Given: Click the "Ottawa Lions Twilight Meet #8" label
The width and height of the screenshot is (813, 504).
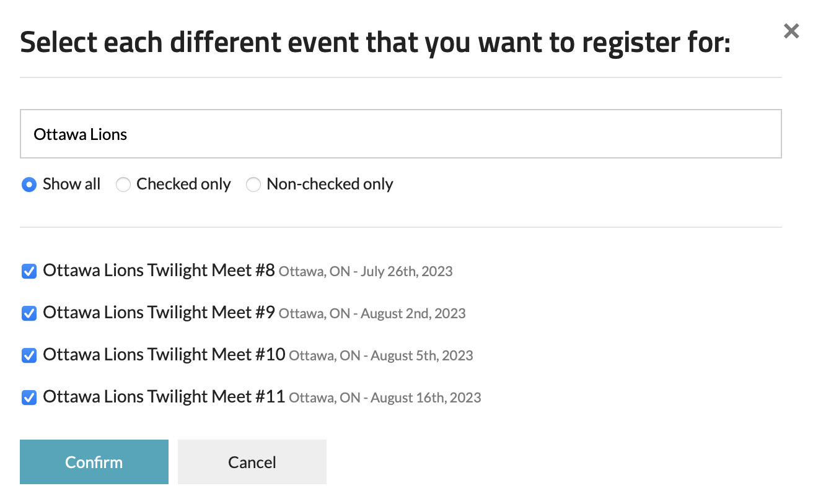Looking at the screenshot, I should point(159,271).
